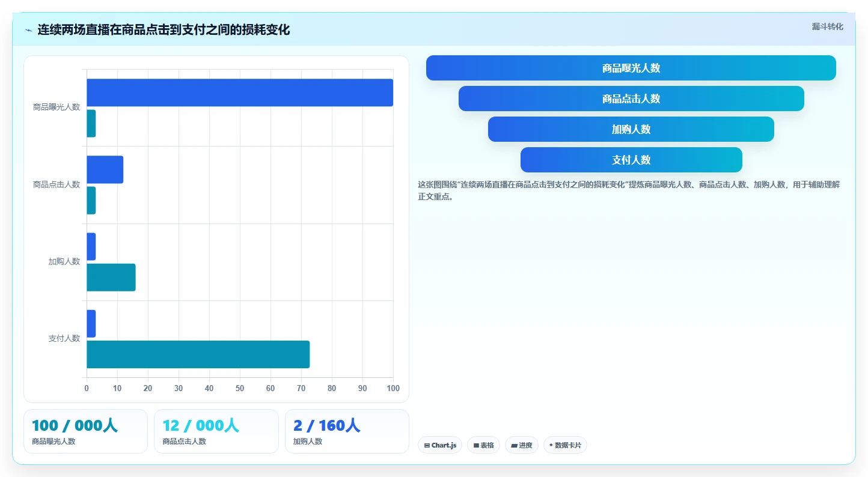Click the 进度 tag chip

[522, 445]
